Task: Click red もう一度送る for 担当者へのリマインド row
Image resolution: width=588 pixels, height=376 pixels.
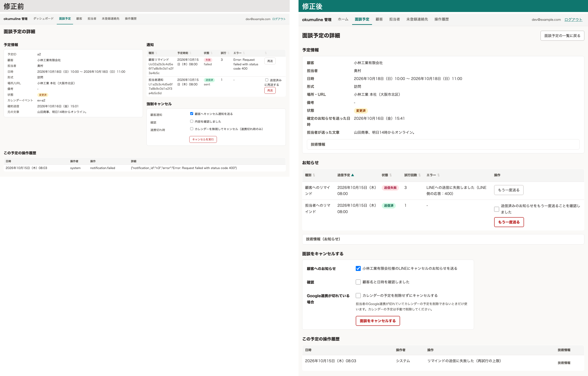Action: 509,222
